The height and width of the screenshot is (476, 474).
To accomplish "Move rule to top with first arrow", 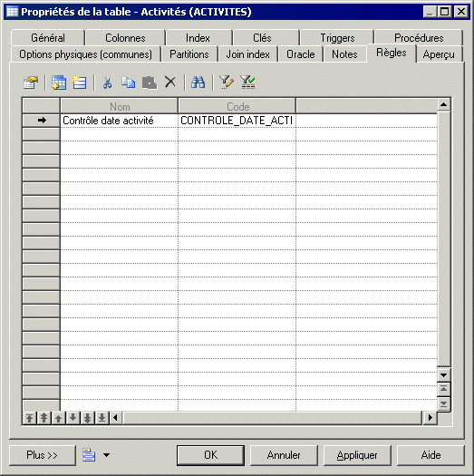I will pyautogui.click(x=29, y=418).
